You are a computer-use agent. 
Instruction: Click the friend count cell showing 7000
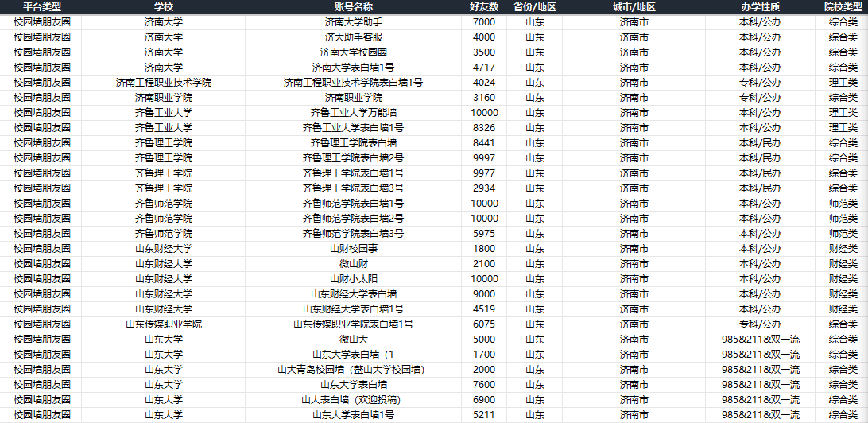[x=483, y=22]
